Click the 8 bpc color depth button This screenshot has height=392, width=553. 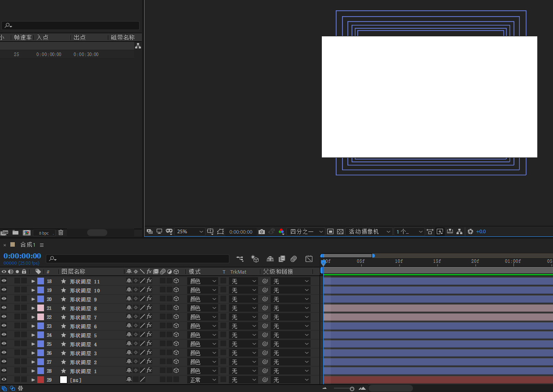pos(44,233)
